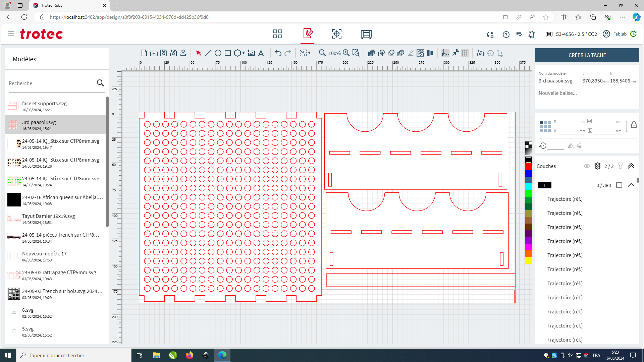
Task: Select the ellipse drawing tool
Action: 218,53
